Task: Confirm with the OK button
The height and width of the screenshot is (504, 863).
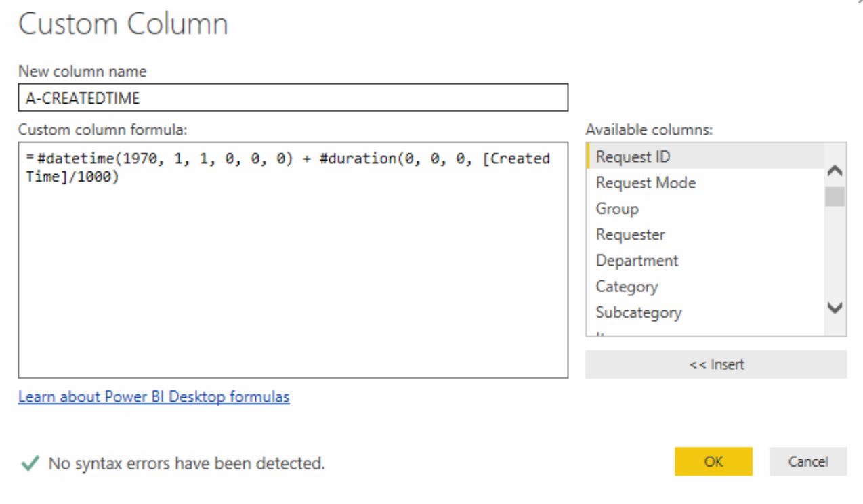Action: coord(713,461)
